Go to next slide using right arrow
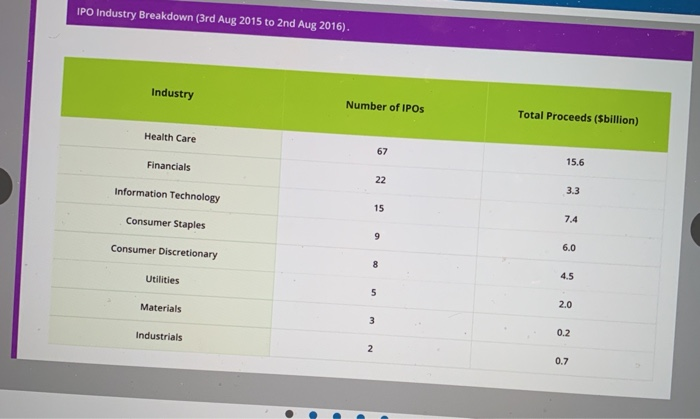 (x=695, y=229)
